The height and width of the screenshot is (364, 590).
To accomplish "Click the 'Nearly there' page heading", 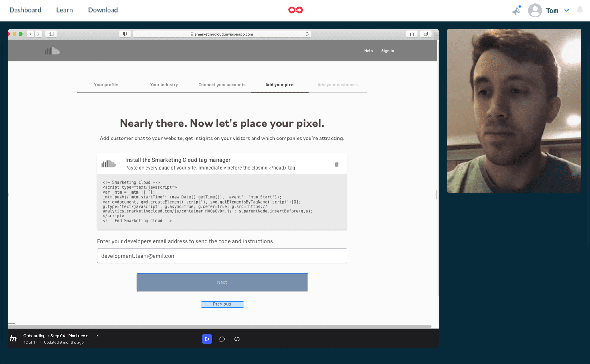I will (222, 123).
